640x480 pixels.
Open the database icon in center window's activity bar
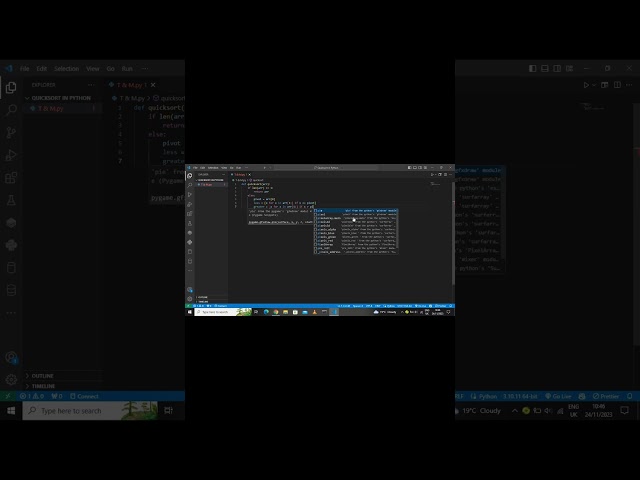point(189,261)
